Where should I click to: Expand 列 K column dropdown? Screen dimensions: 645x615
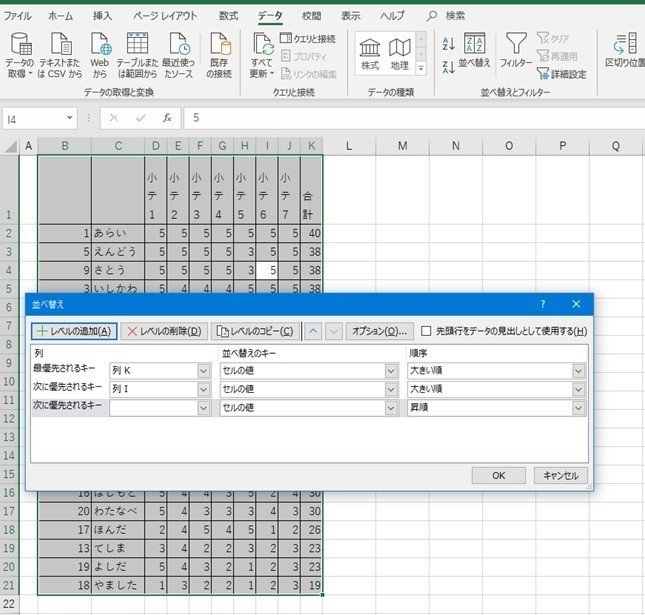coord(204,371)
